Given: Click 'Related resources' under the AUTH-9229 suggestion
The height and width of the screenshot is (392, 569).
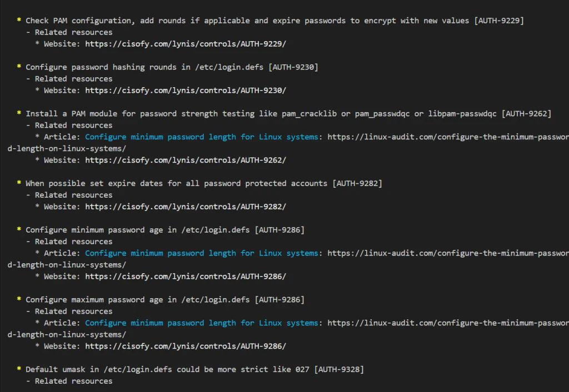Looking at the screenshot, I should point(74,32).
